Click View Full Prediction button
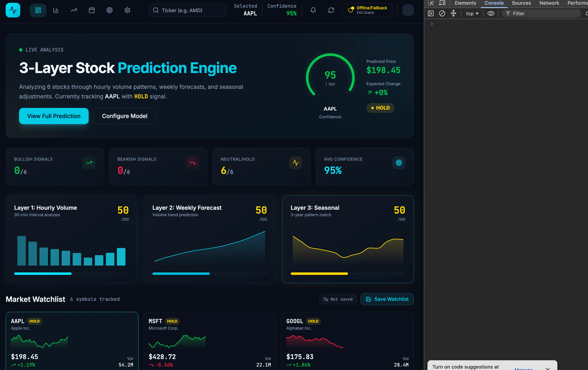Viewport: 588px width, 370px height. (x=54, y=116)
